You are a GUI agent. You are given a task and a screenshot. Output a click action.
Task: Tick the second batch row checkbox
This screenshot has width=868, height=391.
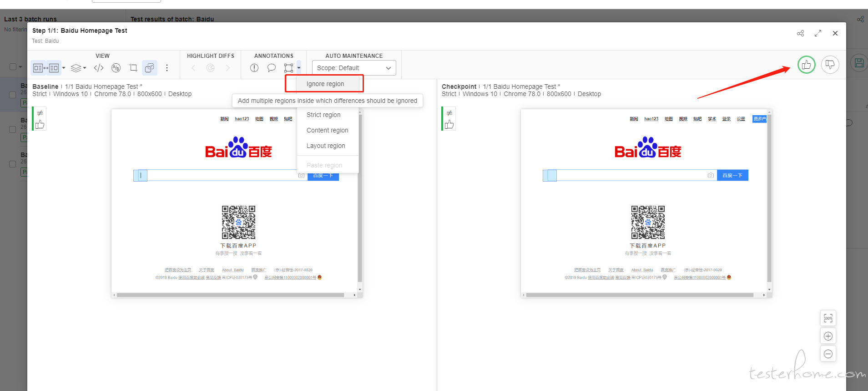(x=13, y=129)
